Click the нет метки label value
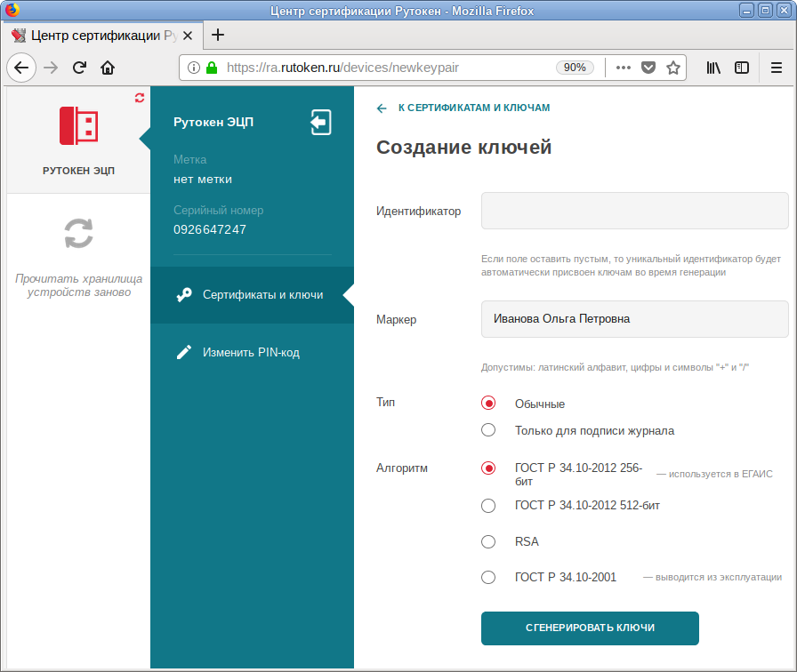Viewport: 797px width, 672px height. click(x=203, y=180)
